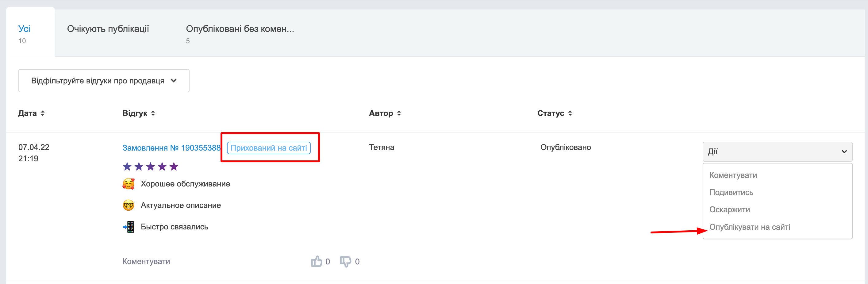868x284 pixels.
Task: Click the Прихований на сайті badge
Action: [269, 148]
